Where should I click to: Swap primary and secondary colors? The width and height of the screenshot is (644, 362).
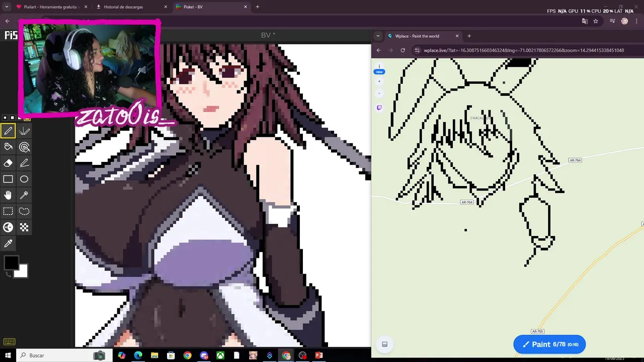[8, 274]
